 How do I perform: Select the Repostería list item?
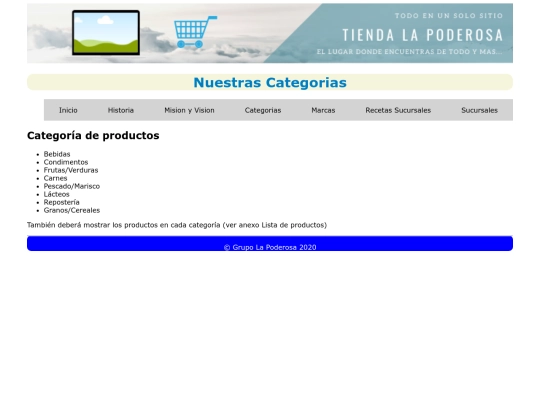pyautogui.click(x=62, y=202)
